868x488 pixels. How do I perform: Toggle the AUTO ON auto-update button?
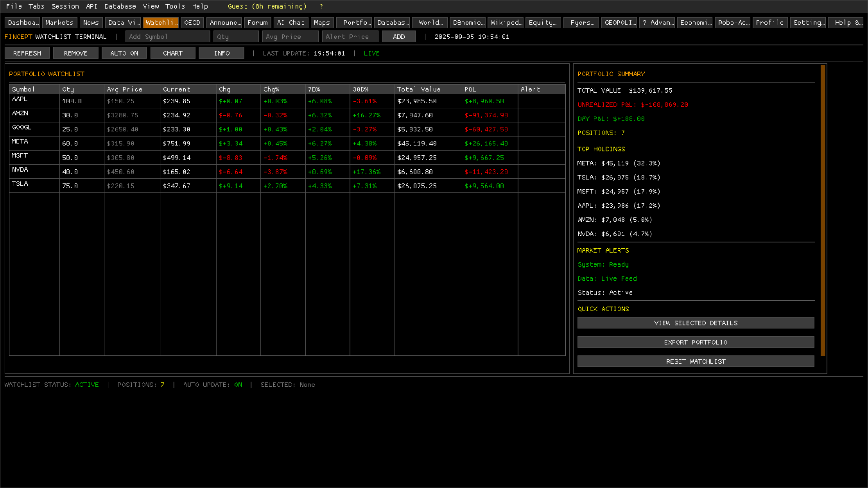[x=124, y=53]
